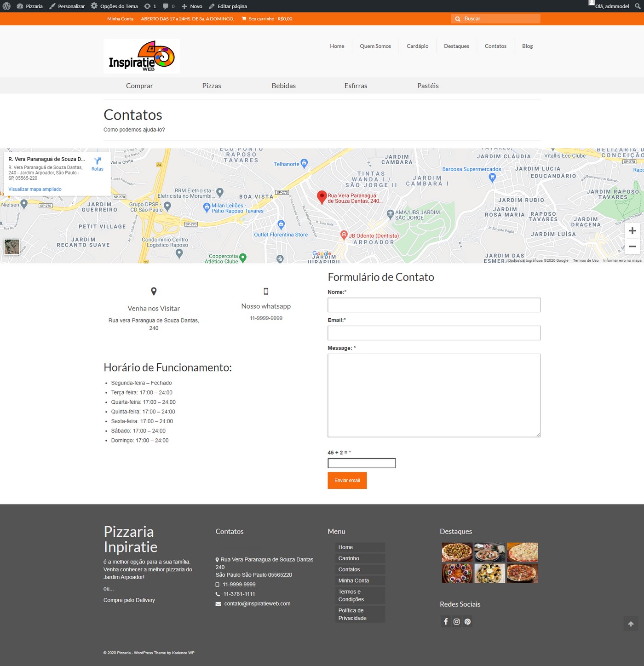Click 'Personalizar' in admin bar
Screen dimensions: 644x666
pyautogui.click(x=67, y=6)
